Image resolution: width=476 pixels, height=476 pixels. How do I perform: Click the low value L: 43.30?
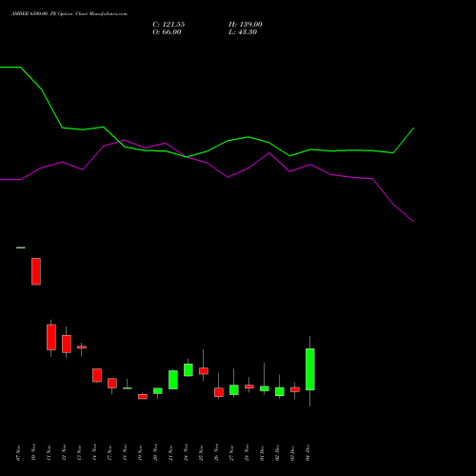pos(243,32)
